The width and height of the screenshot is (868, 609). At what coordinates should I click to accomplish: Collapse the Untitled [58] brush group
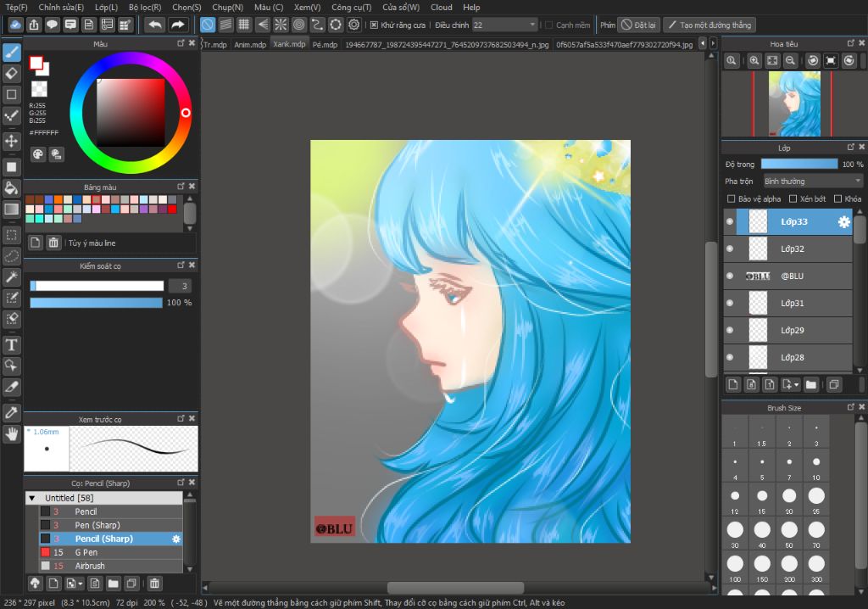coord(32,498)
